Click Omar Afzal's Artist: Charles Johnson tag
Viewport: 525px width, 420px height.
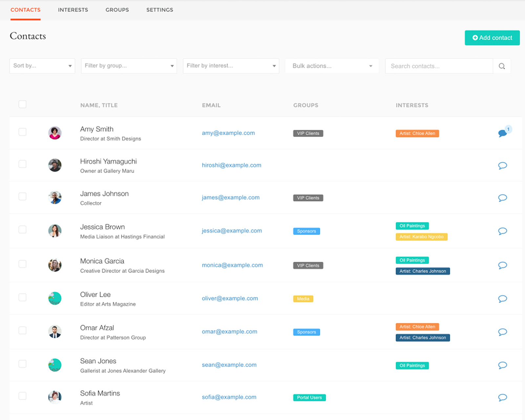423,338
